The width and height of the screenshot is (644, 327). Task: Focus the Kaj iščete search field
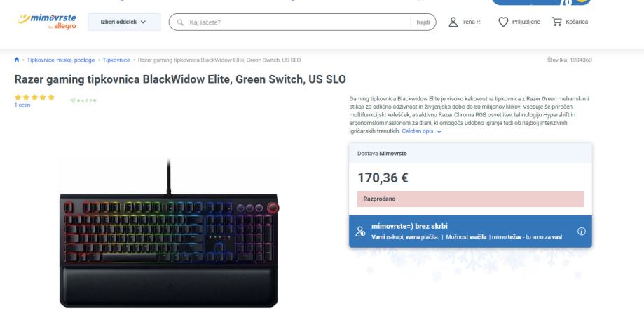pyautogui.click(x=296, y=22)
